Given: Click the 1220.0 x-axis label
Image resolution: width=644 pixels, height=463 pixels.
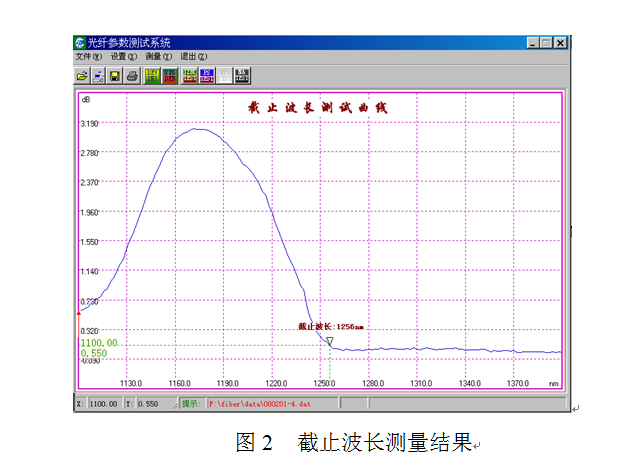Looking at the screenshot, I should pos(276,383).
